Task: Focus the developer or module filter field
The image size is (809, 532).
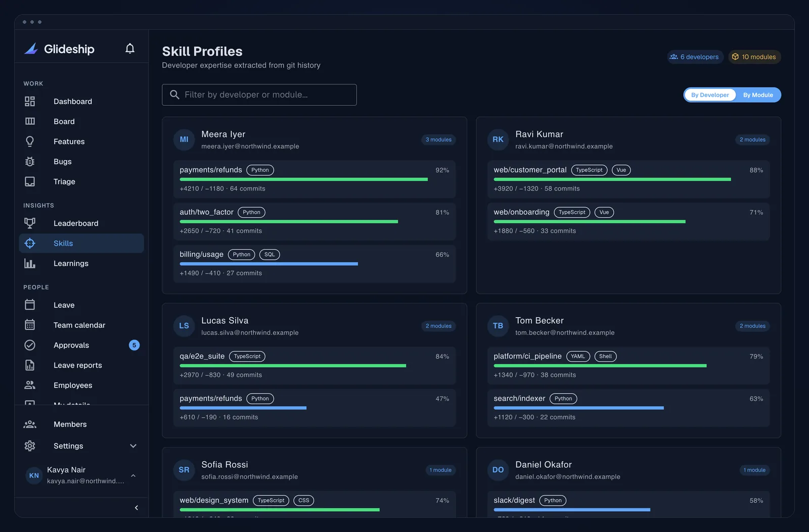Action: point(259,95)
